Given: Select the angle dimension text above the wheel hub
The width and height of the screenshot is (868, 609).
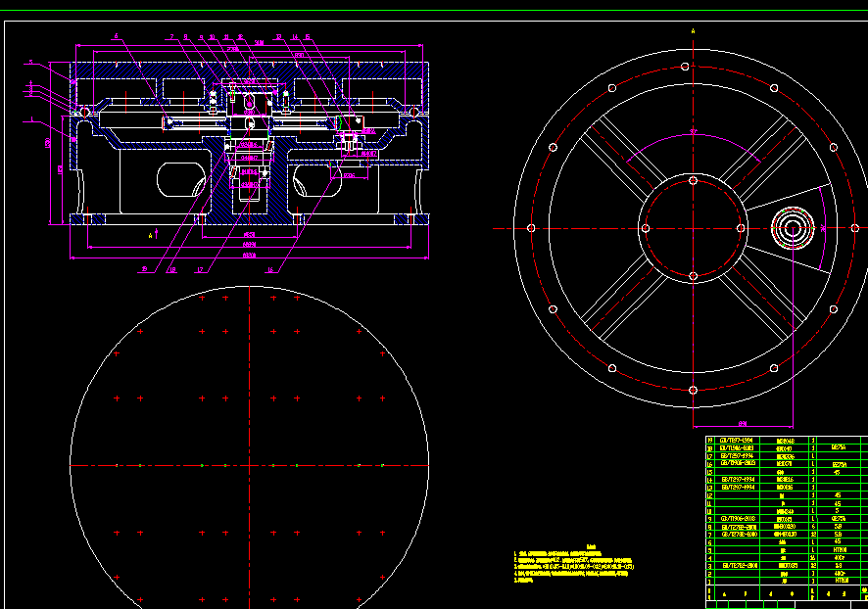Looking at the screenshot, I should (x=693, y=131).
